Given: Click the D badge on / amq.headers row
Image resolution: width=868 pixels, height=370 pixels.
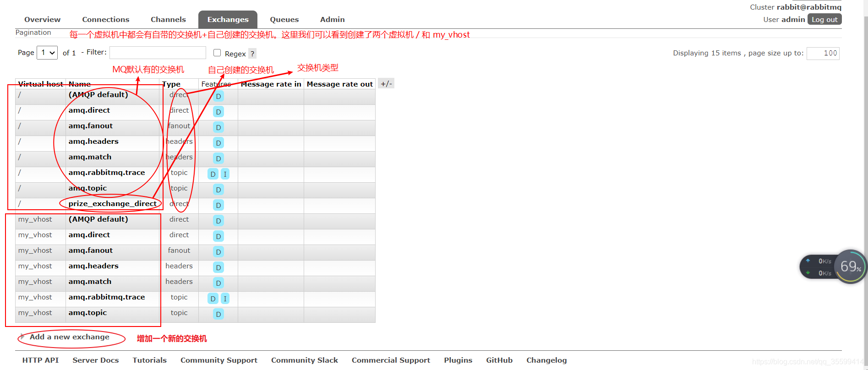Looking at the screenshot, I should (x=218, y=143).
